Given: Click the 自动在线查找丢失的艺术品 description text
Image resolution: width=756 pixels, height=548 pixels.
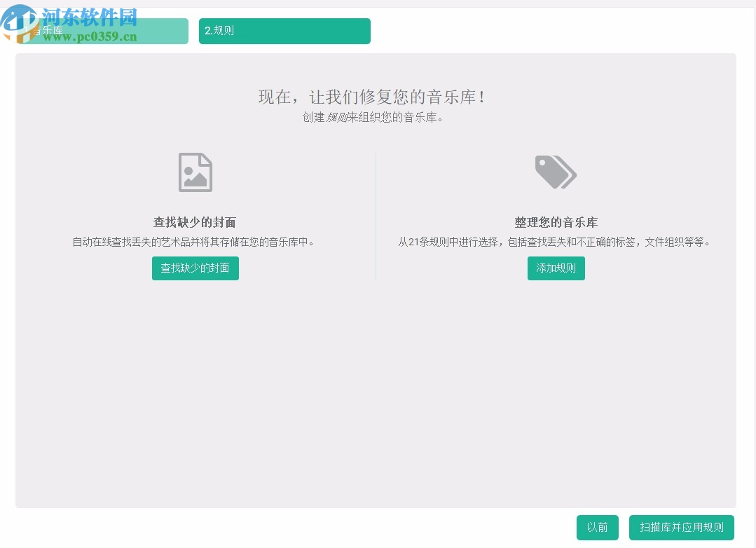Looking at the screenshot, I should click(x=194, y=242).
